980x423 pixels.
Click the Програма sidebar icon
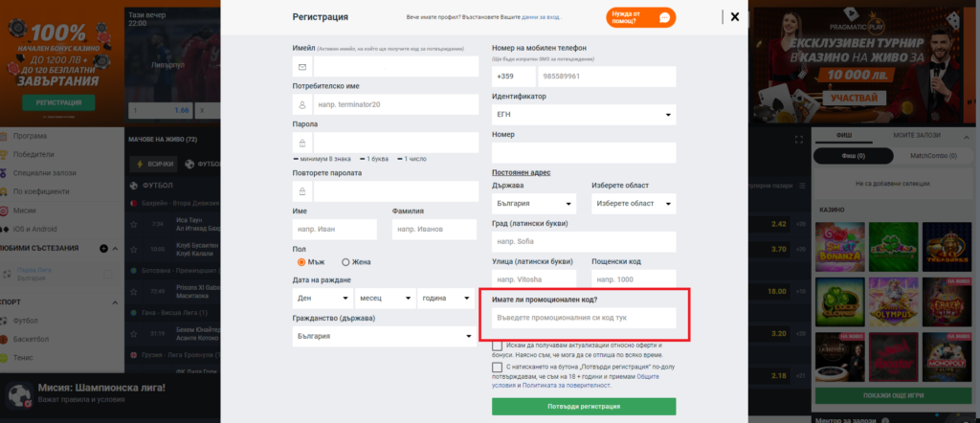(5, 136)
